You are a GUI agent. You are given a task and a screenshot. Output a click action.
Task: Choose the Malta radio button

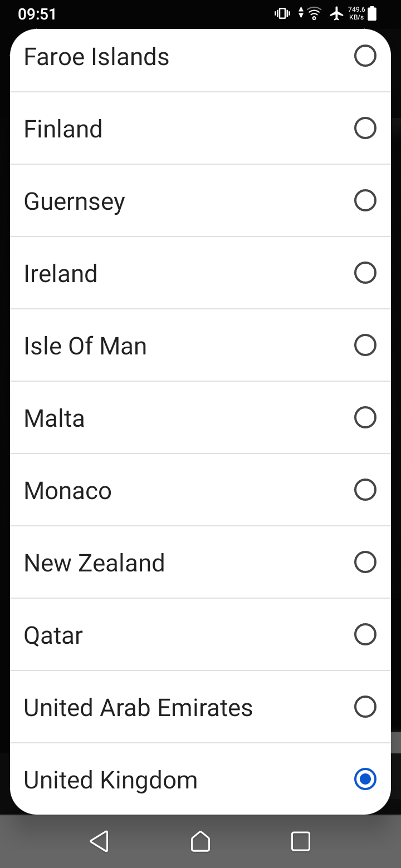pos(365,417)
